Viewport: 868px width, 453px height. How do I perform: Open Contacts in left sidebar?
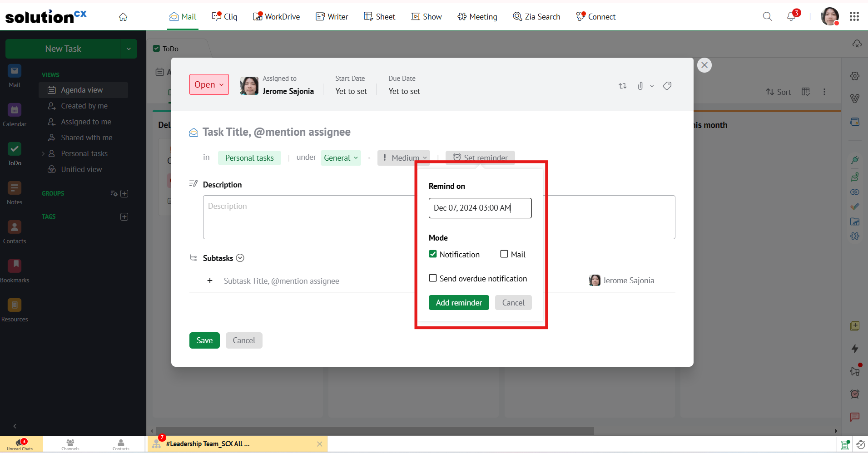tap(15, 232)
